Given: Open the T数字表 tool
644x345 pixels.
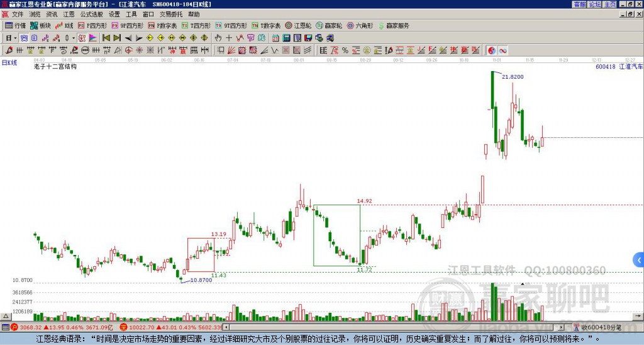Looking at the screenshot, I should pyautogui.click(x=266, y=25).
